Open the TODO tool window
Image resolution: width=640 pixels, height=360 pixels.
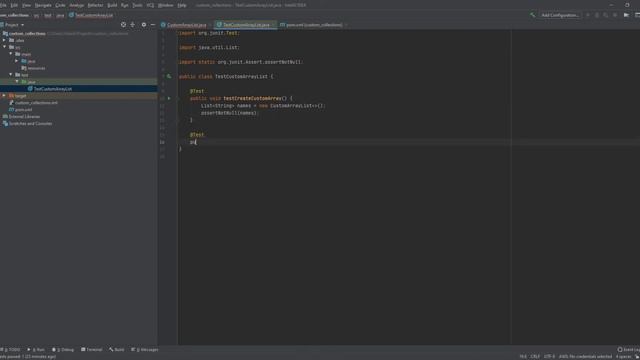coord(11,350)
